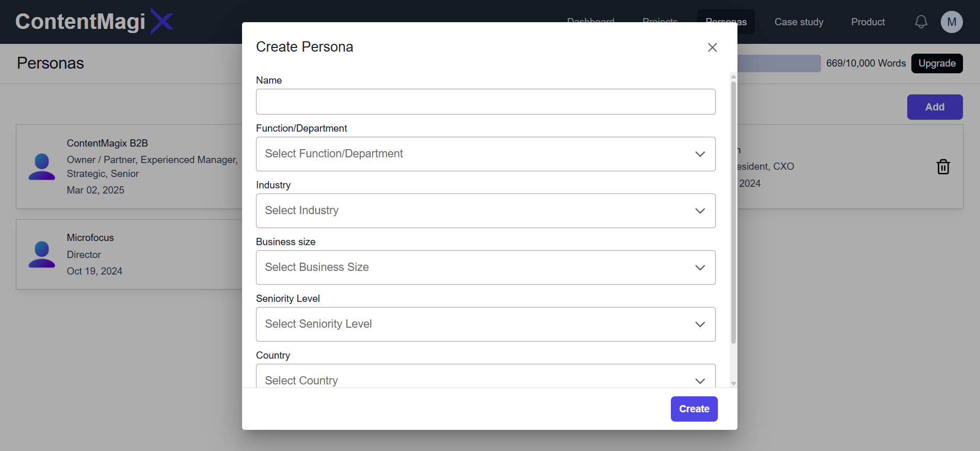Click the Add persona button
Screen dimensions: 980x451
(x=935, y=107)
